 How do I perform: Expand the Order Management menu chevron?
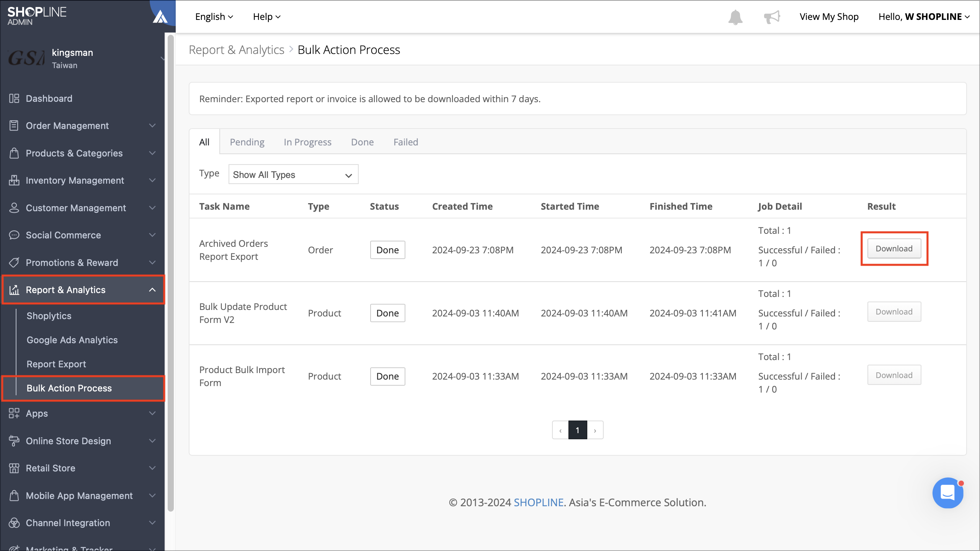pyautogui.click(x=152, y=126)
